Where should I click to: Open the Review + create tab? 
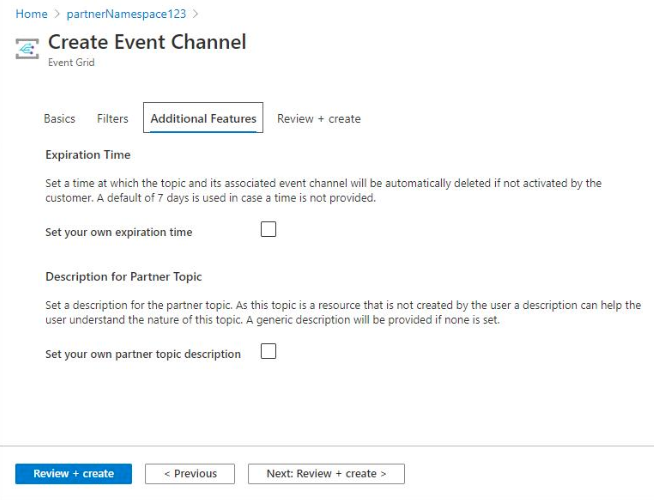(319, 119)
